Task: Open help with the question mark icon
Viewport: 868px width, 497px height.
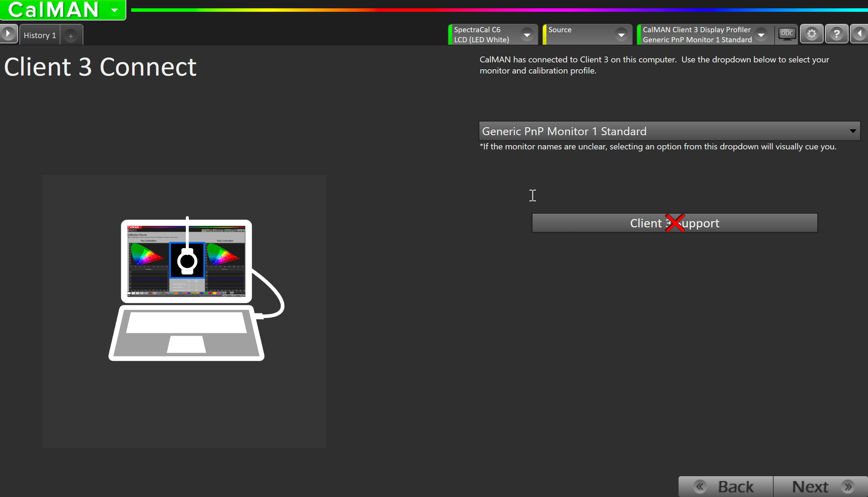Action: (836, 34)
